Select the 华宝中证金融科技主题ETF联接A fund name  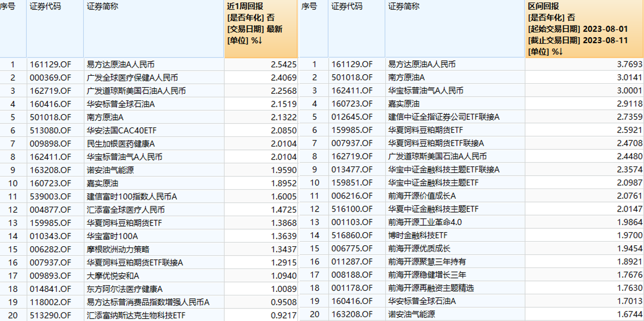[x=444, y=170]
